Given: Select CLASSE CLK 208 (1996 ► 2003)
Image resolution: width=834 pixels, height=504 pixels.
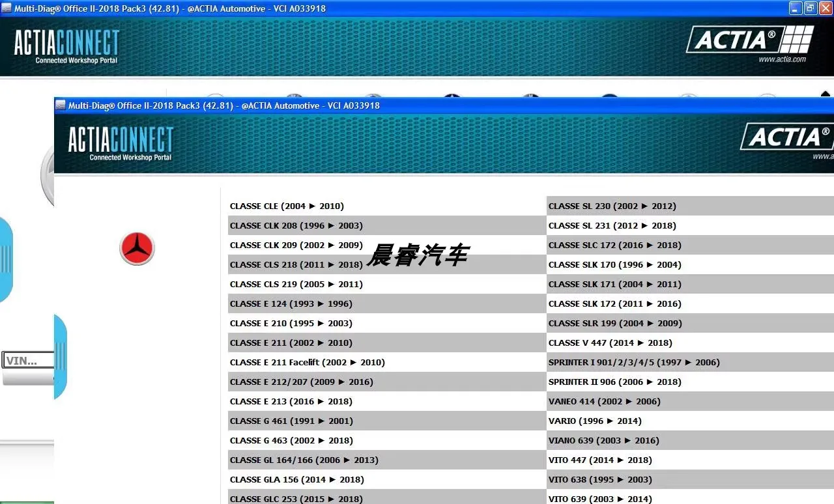Looking at the screenshot, I should 387,225.
